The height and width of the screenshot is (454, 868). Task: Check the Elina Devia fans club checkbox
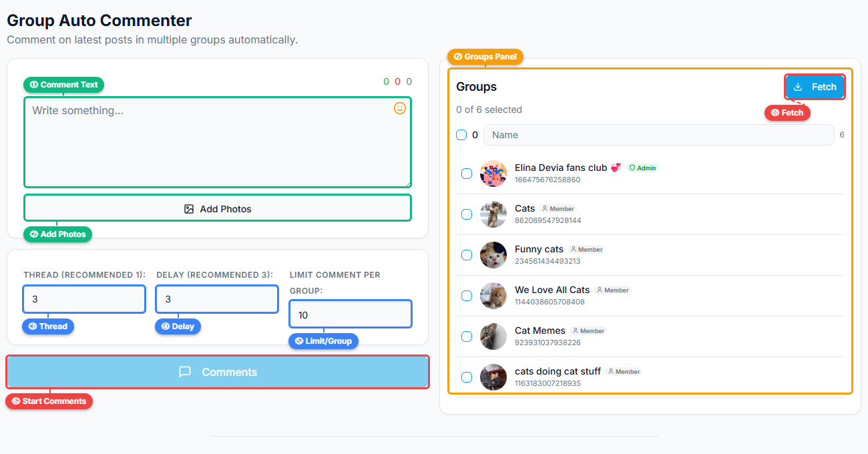point(467,174)
